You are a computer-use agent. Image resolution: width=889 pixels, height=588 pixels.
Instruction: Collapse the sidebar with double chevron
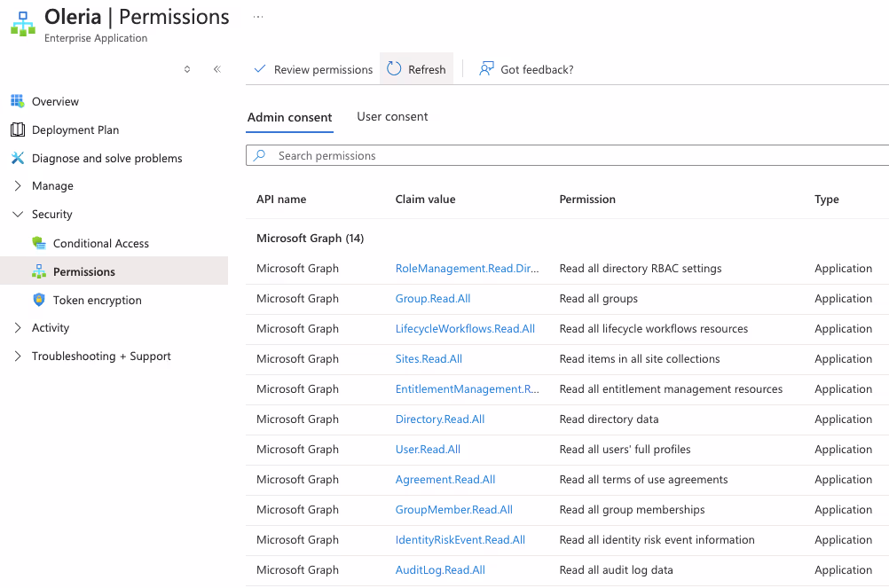coord(217,69)
